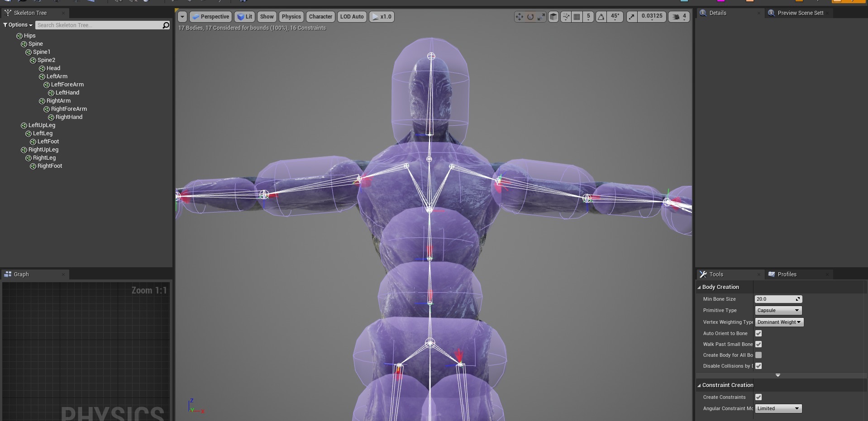Toggle Walk Past Small Bones checkbox
The height and width of the screenshot is (421, 868).
click(758, 344)
